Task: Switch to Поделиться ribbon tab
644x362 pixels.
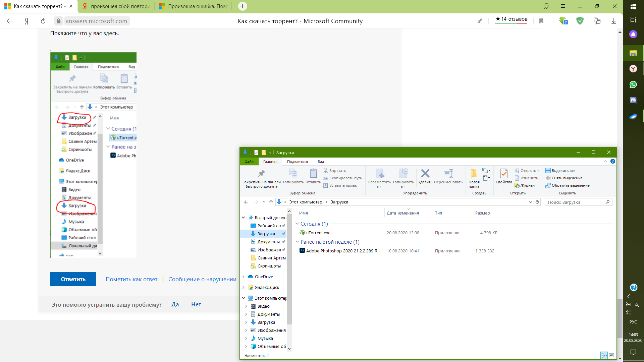Action: point(297,162)
